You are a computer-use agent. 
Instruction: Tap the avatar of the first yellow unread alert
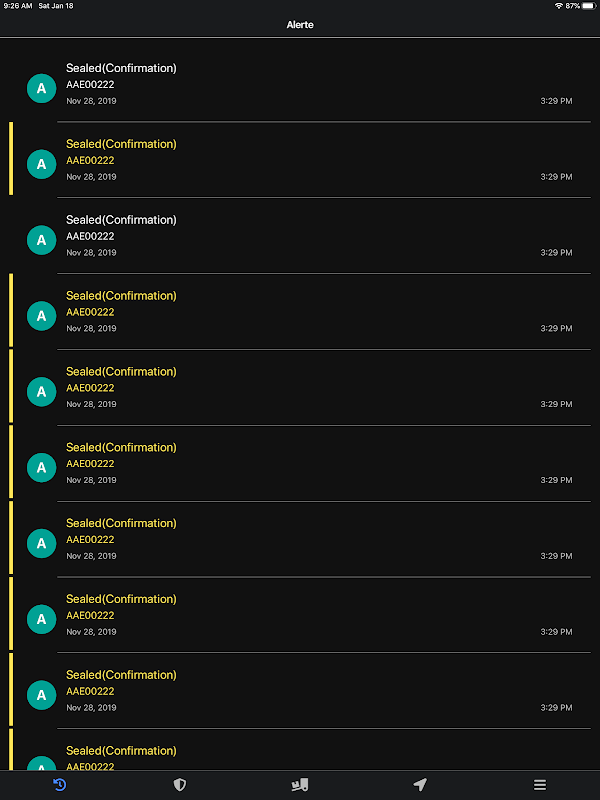[x=41, y=164]
